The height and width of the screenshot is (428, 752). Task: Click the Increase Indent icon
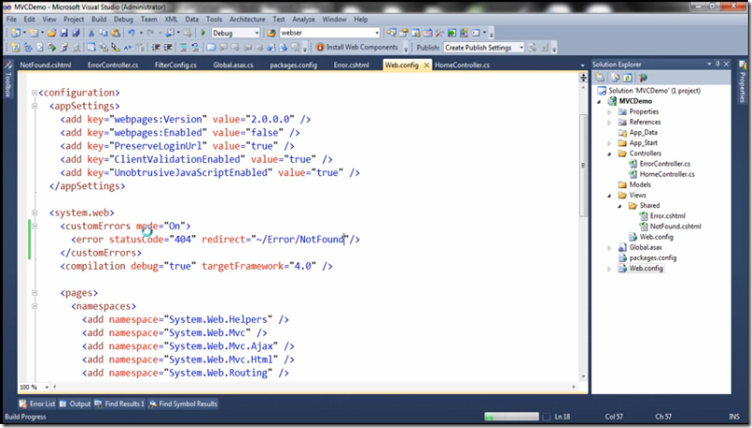168,47
